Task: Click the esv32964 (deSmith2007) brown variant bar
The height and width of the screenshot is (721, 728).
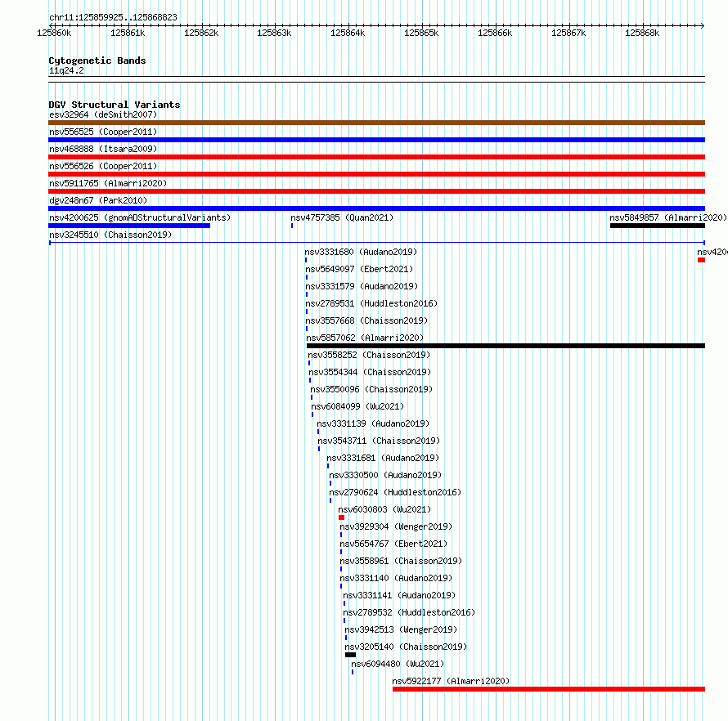Action: pyautogui.click(x=376, y=123)
